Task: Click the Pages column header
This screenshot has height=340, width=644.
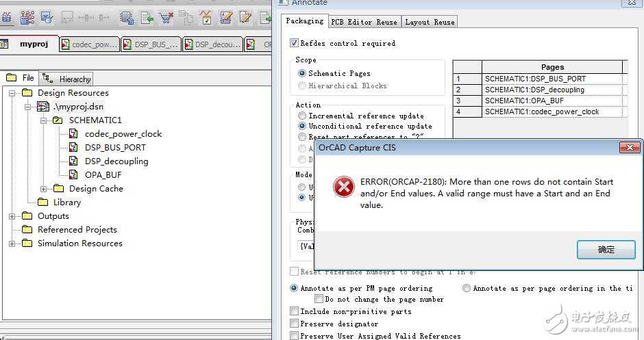Action: click(552, 67)
